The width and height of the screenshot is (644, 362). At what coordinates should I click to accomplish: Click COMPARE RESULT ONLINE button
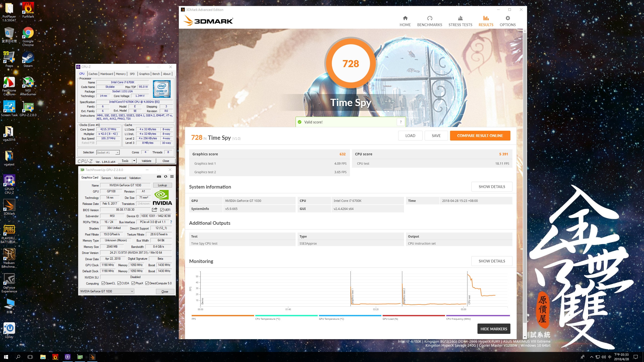[x=480, y=135]
